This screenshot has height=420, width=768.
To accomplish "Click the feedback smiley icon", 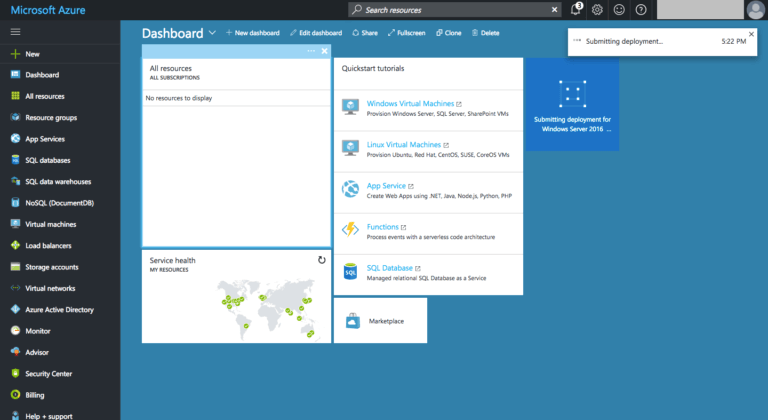I will [x=619, y=10].
